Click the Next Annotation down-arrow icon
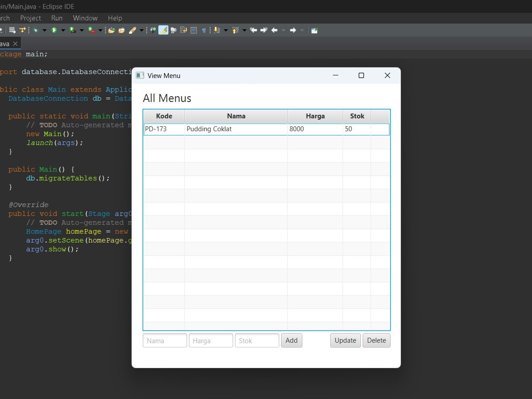 (x=216, y=30)
